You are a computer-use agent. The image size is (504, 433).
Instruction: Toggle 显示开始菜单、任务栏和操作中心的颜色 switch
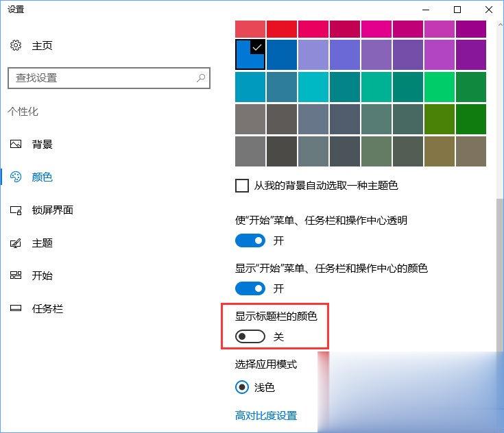(250, 288)
